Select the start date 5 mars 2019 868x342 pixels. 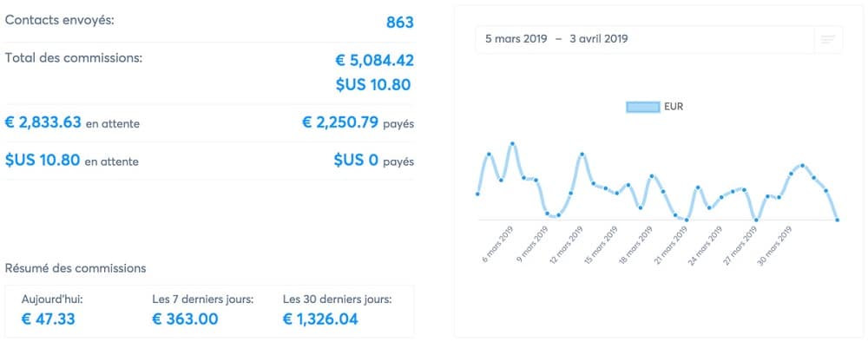[516, 39]
